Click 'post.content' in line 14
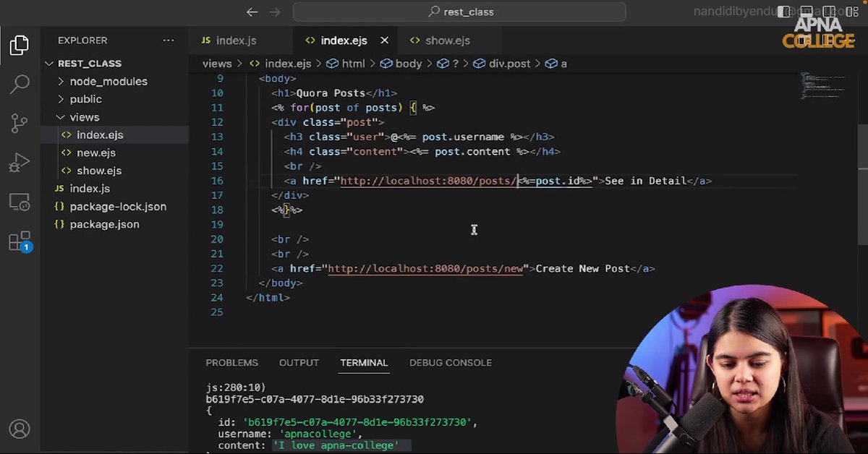Screen dimensions: 868x454 472,152
